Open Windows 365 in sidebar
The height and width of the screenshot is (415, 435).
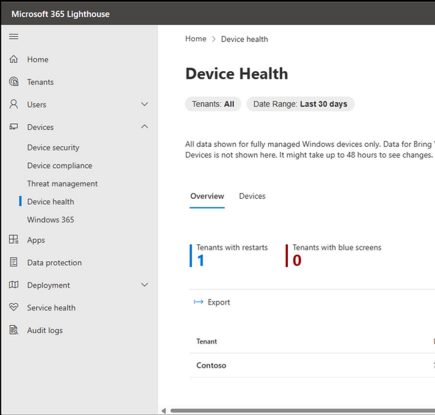point(51,220)
